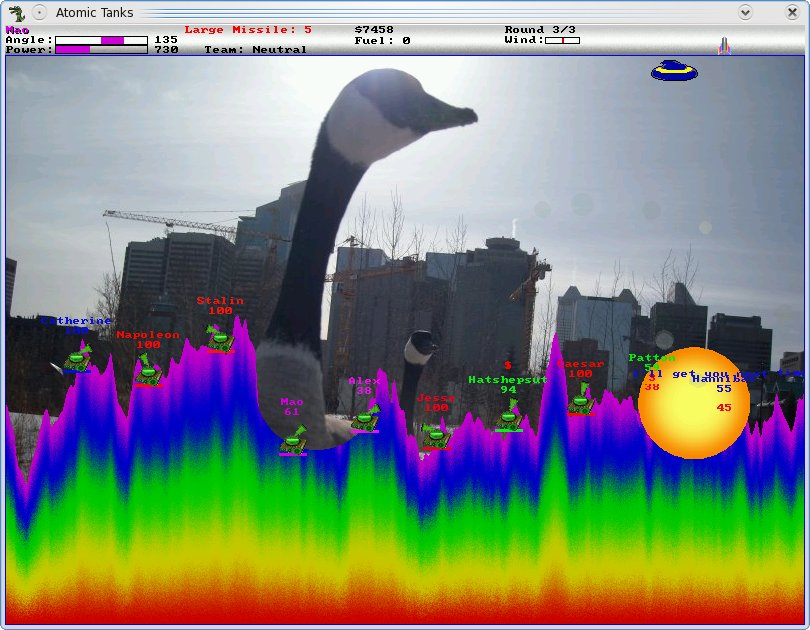Click Catherine's tank at far left
The height and width of the screenshot is (630, 810).
[77, 359]
